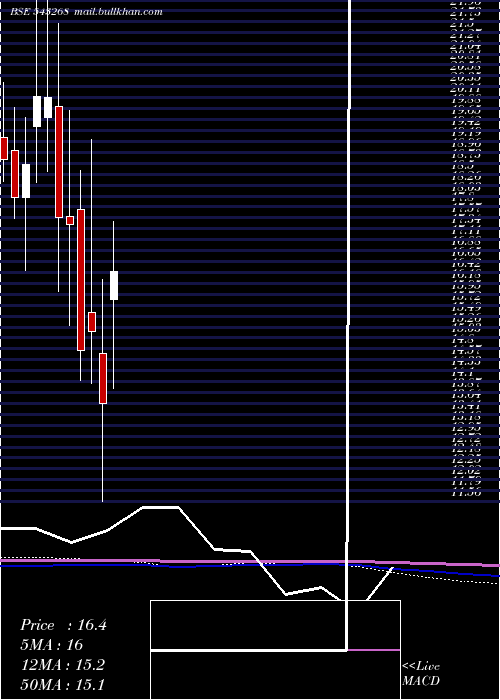500x700 pixels.
Task: Click the 13.41 price axis label
Action: [466, 406]
